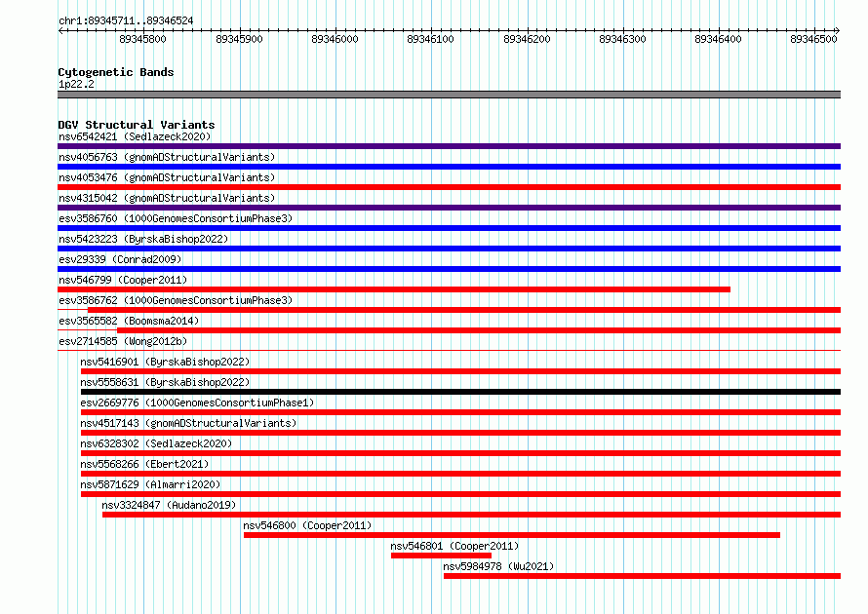Click the left arrowhead of the ruler
This screenshot has height=614, width=868.
coord(60,31)
